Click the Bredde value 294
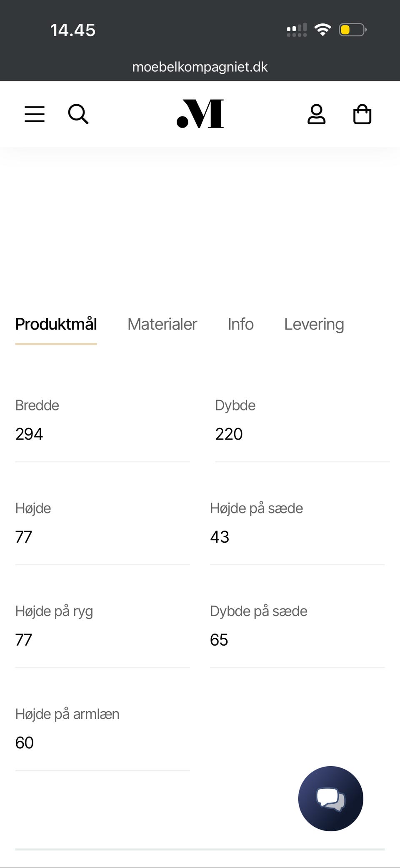 29,434
